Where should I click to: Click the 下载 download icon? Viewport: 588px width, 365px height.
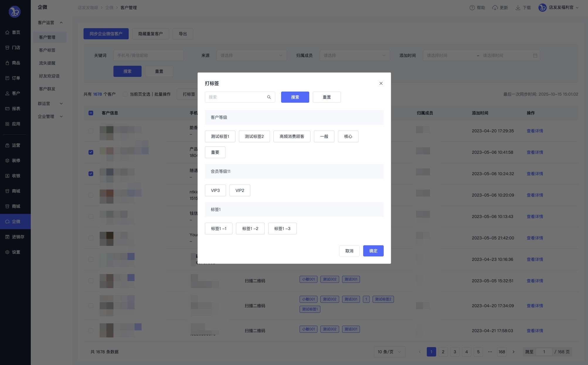coord(518,8)
